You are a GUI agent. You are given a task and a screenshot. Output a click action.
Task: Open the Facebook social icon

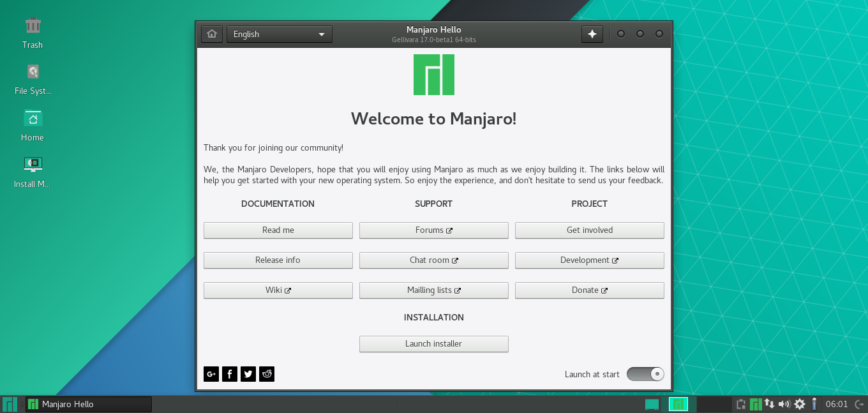tap(229, 373)
